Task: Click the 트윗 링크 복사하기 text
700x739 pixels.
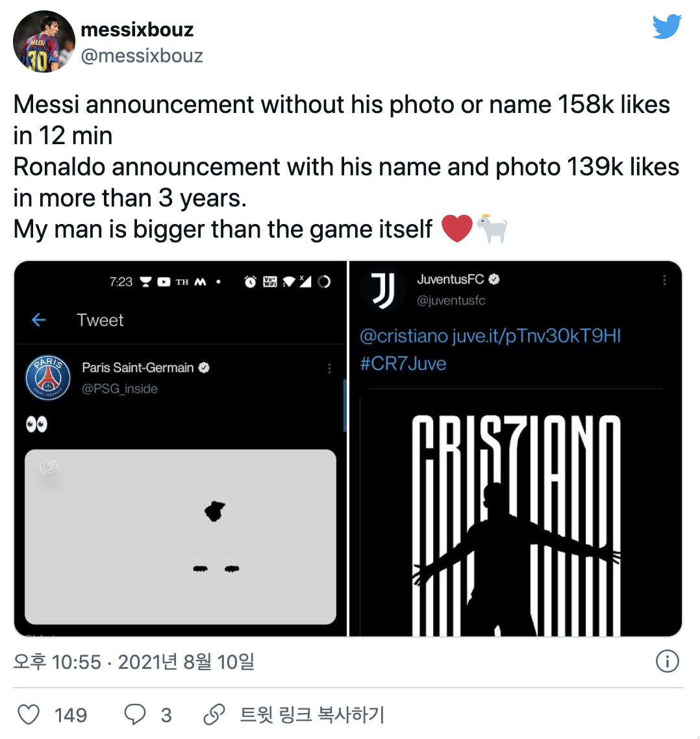Action: [312, 715]
